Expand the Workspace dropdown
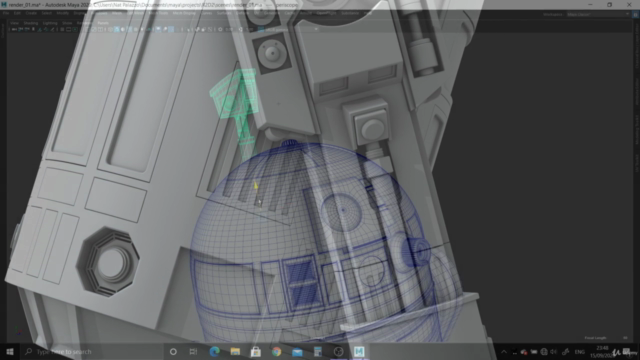Image resolution: width=640 pixels, height=360 pixels. click(x=598, y=14)
